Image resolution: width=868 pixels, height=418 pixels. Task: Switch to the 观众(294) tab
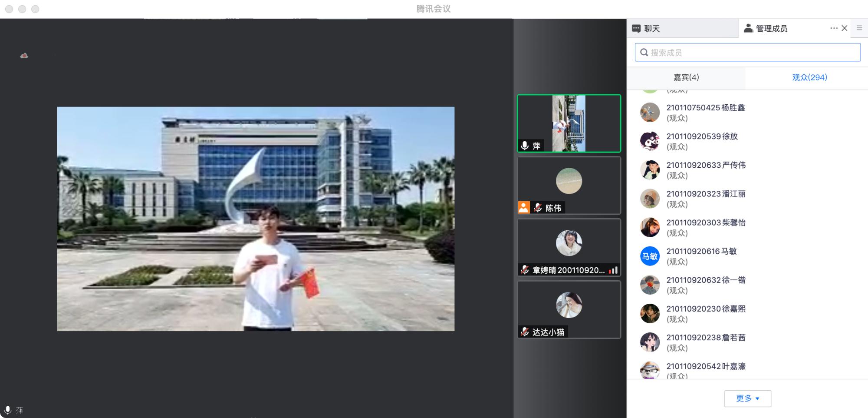coord(809,77)
